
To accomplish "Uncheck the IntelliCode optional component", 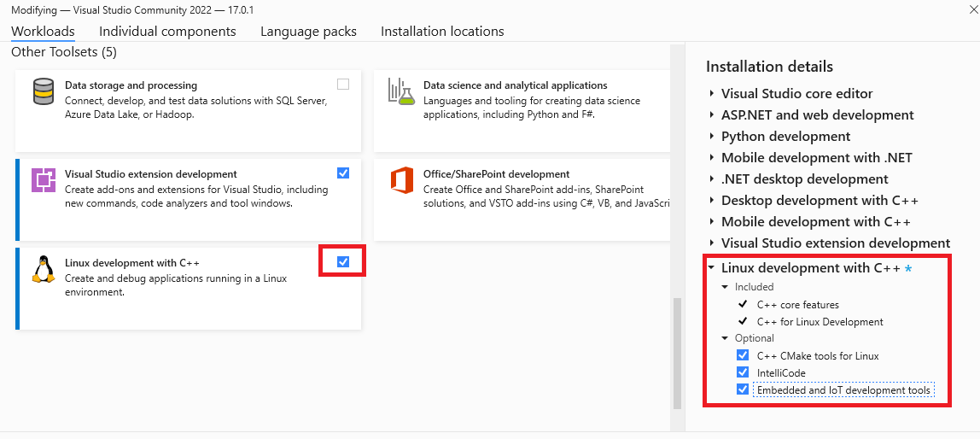I will click(x=743, y=372).
